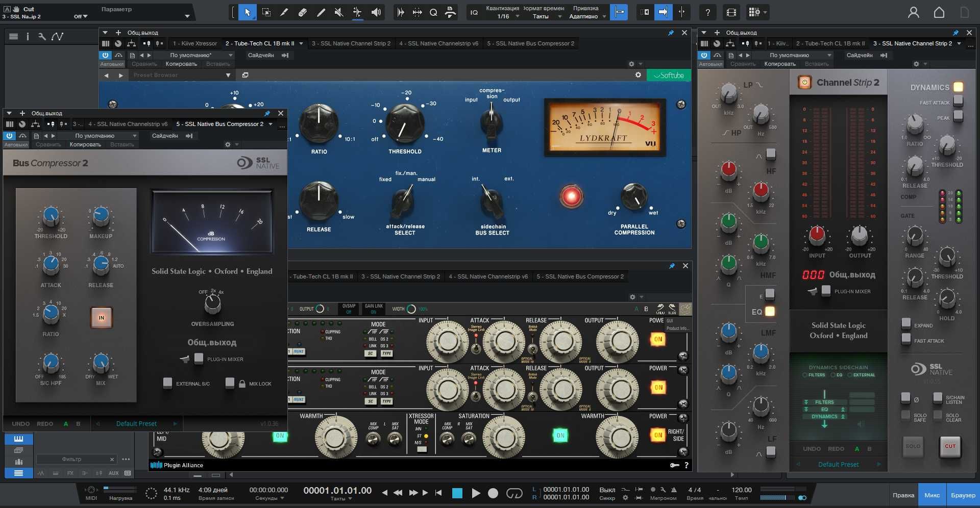The image size is (980, 508).
Task: Open the 'Параметр' dropdown arrow
Action: 187,16
